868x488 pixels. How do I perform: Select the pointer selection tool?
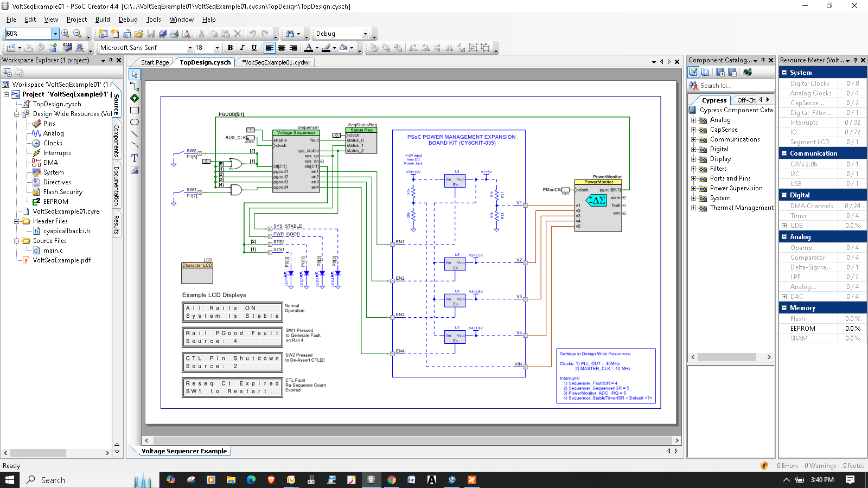pos(135,74)
